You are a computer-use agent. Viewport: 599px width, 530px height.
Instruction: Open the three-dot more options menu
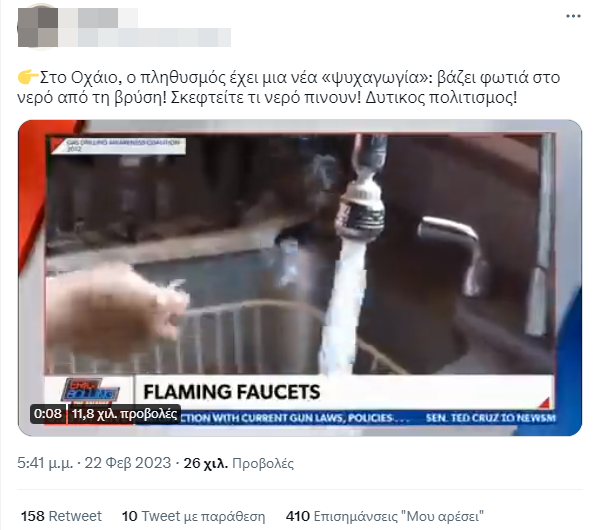[x=573, y=16]
